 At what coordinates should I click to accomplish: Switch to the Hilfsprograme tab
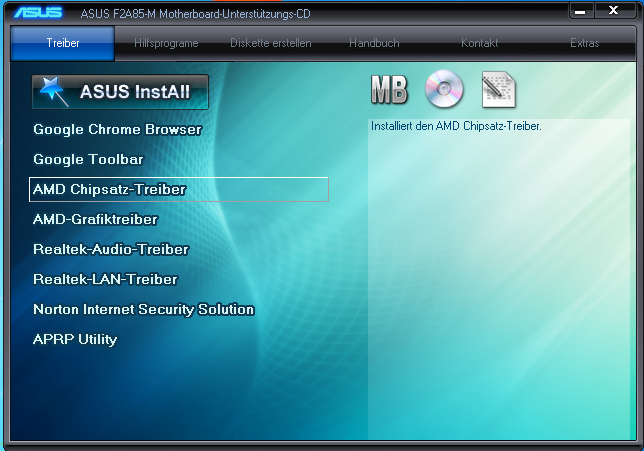166,43
